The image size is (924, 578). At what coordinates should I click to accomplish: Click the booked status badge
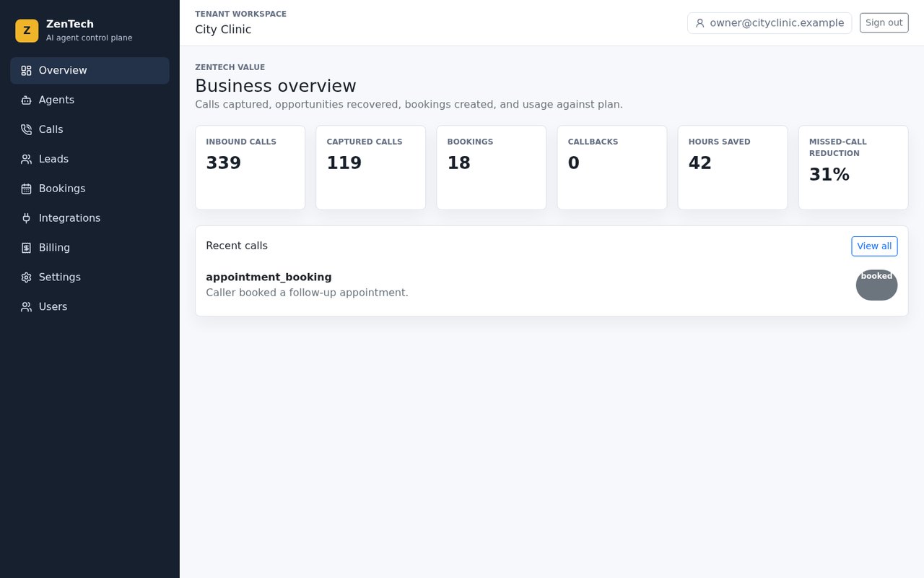(x=876, y=285)
